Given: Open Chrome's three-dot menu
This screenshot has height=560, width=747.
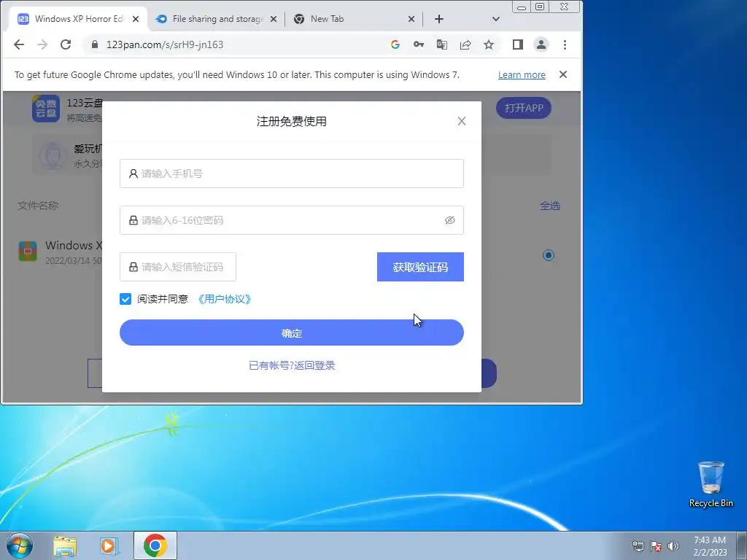Looking at the screenshot, I should point(565,44).
